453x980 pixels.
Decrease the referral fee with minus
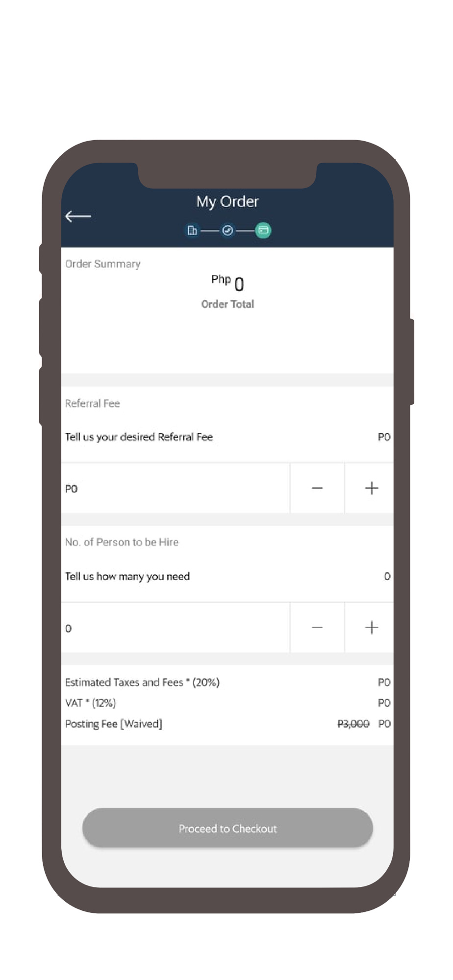pyautogui.click(x=317, y=488)
